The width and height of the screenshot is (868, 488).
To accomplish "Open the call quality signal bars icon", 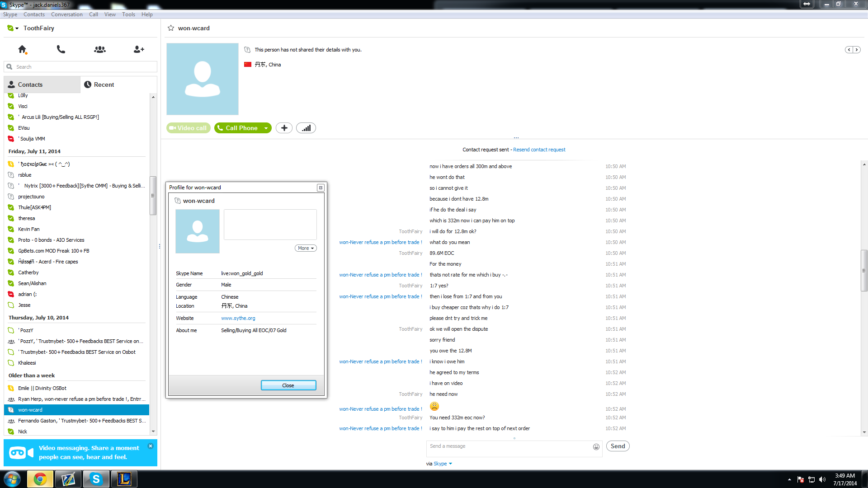I will click(306, 128).
